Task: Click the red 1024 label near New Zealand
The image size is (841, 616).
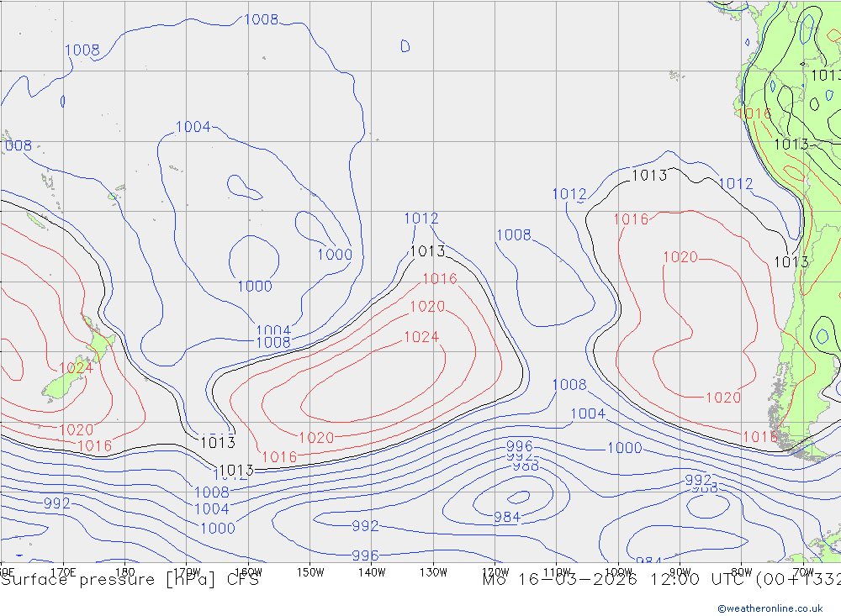Action: (x=76, y=368)
